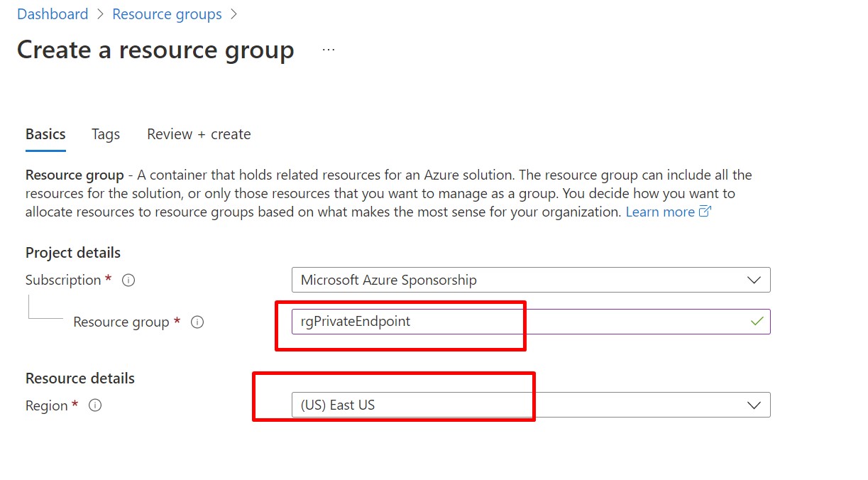868x480 pixels.
Task: Expand the Region dropdown chevron arrow
Action: pos(754,405)
